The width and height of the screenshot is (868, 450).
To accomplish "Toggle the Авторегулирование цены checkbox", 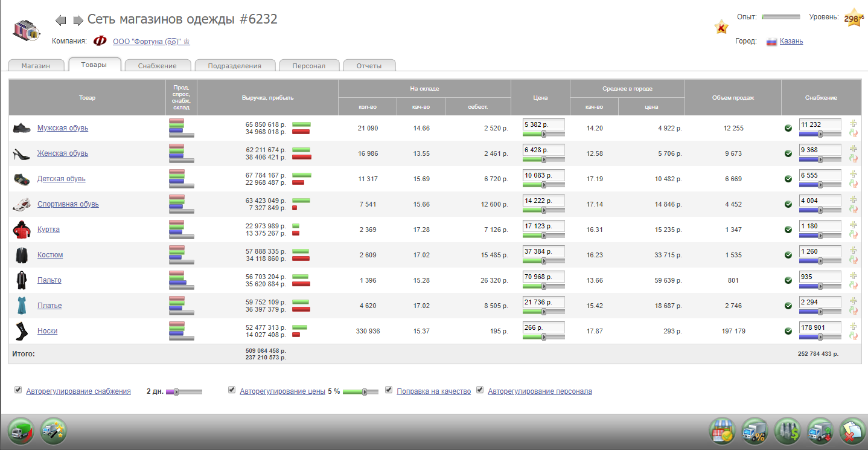I will point(232,390).
